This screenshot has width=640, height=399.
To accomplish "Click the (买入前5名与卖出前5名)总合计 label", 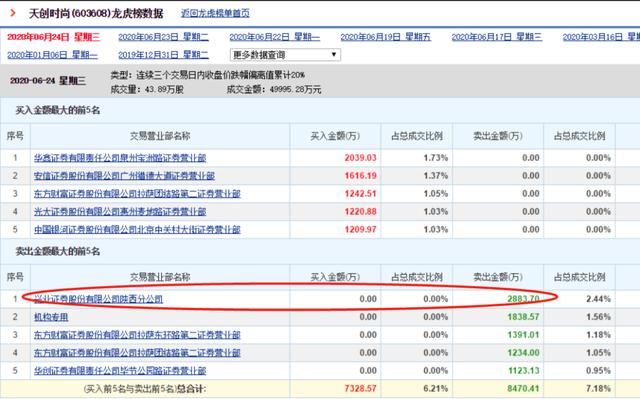I will pos(145,389).
